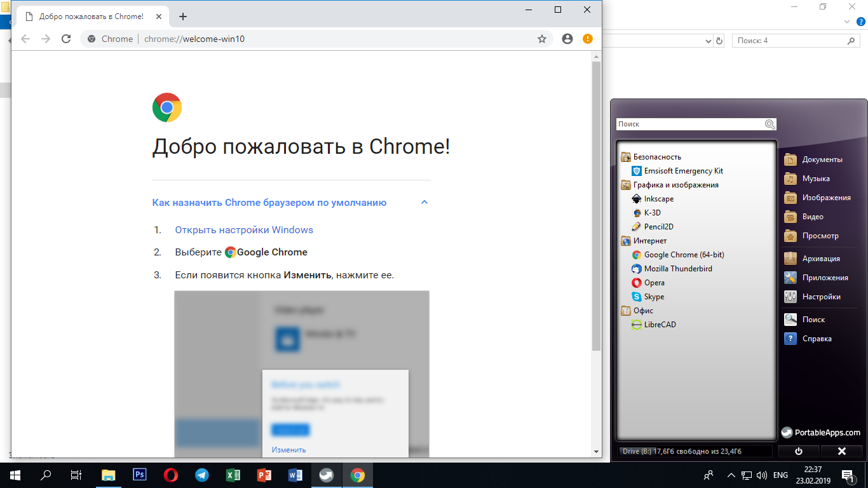Refresh the Explorer window address bar

(719, 41)
